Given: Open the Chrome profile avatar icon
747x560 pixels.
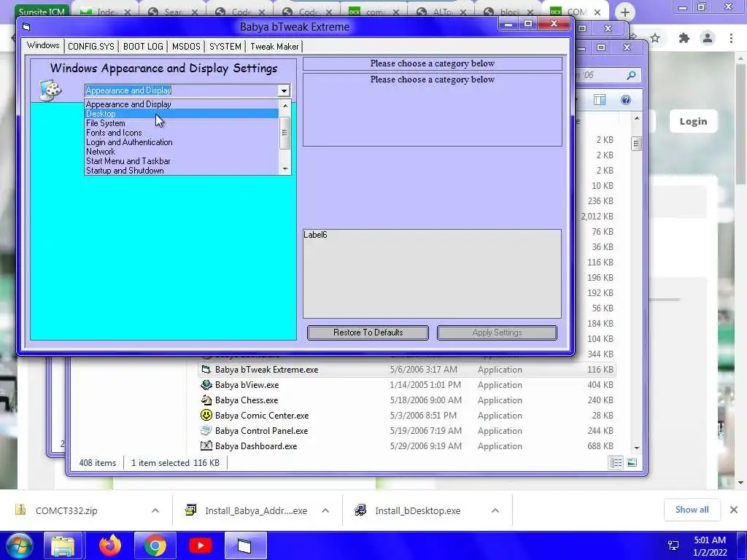Looking at the screenshot, I should [708, 38].
